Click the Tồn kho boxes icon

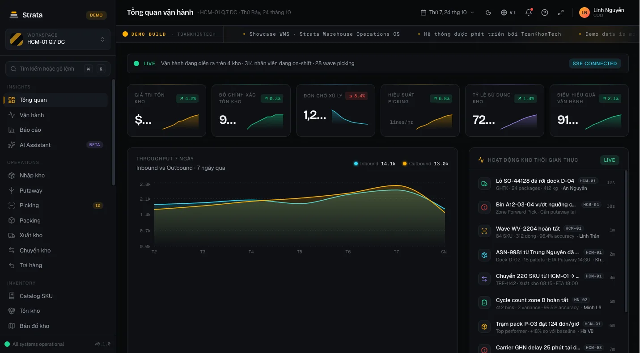pos(12,311)
